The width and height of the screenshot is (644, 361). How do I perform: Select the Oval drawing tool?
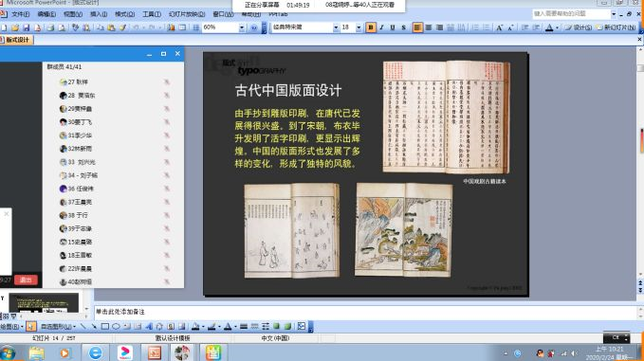point(116,327)
